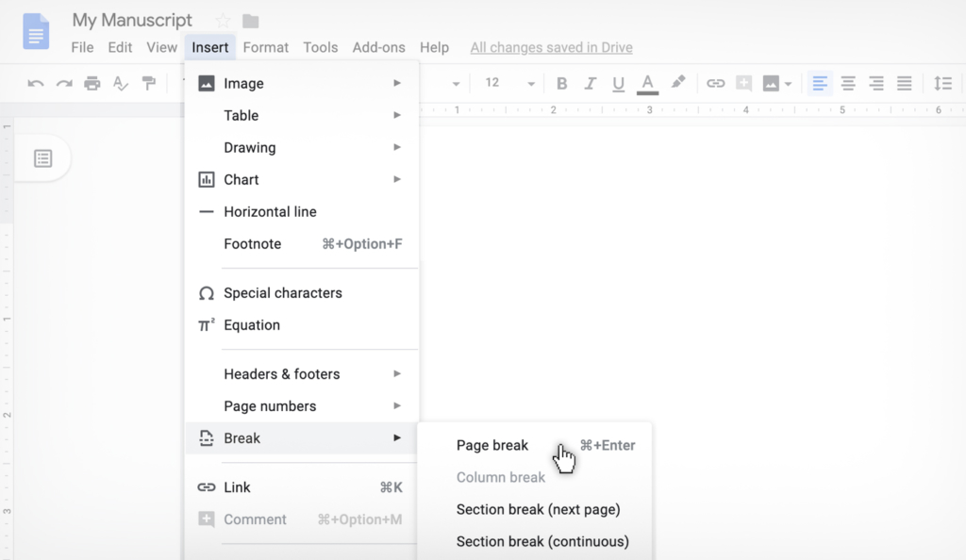Run the spelling check tool

[121, 83]
